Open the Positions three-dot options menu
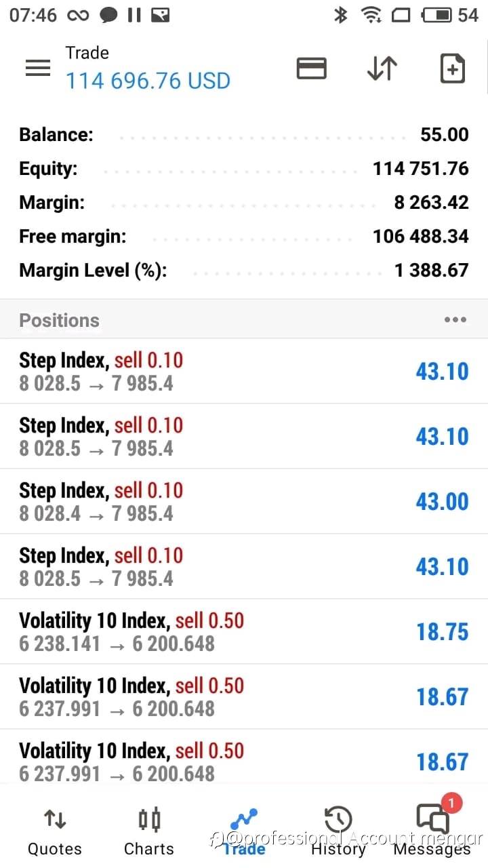The width and height of the screenshot is (488, 868). point(455,320)
